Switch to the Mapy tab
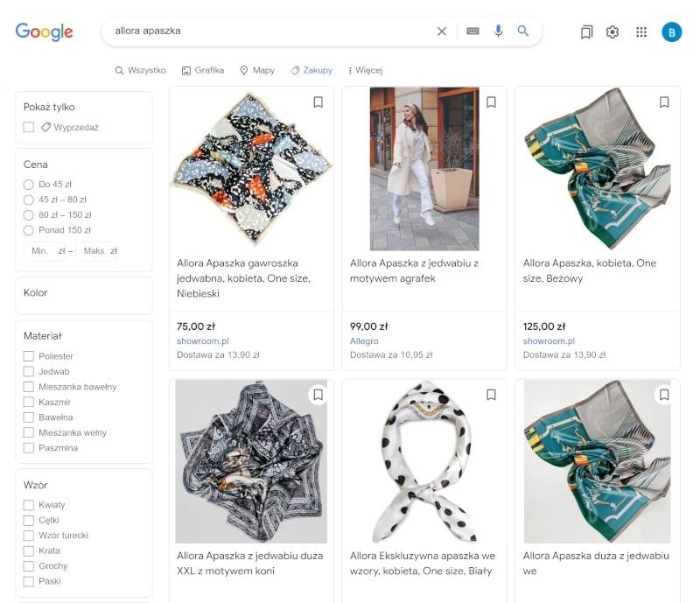The width and height of the screenshot is (700, 603). point(257,70)
